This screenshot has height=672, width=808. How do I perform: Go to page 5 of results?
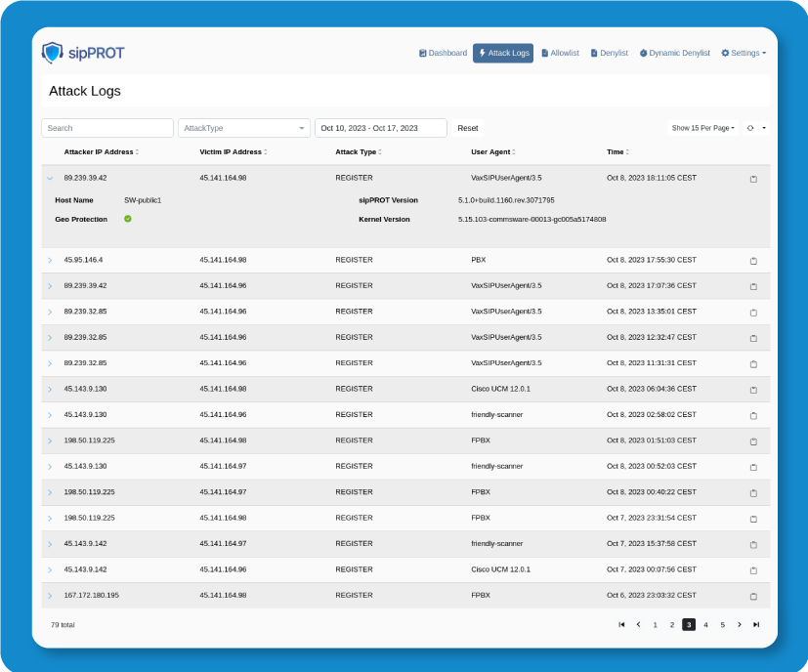tap(723, 624)
